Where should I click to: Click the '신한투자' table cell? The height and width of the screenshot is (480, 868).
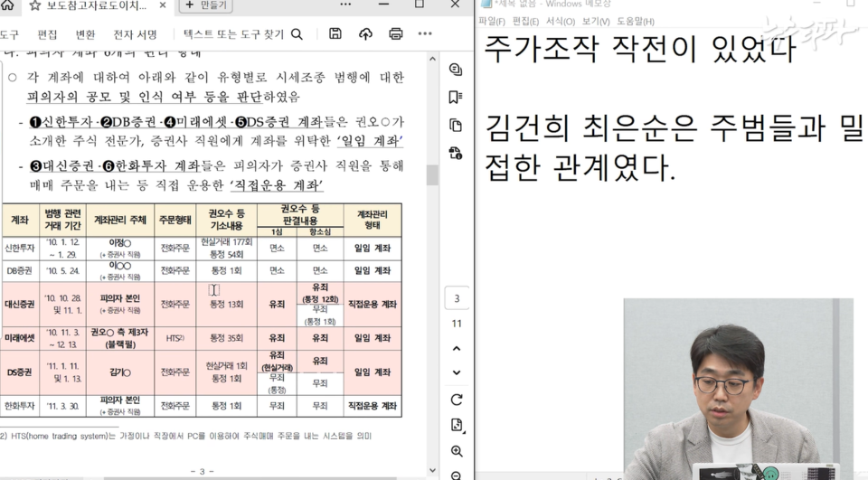point(20,248)
